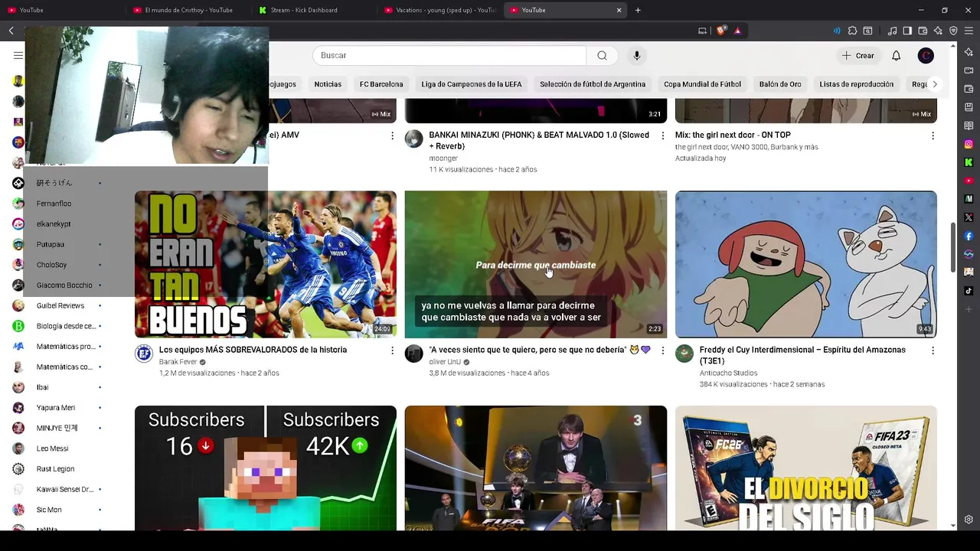The image size is (980, 551).
Task: Click the music note media control icon
Action: click(x=892, y=31)
